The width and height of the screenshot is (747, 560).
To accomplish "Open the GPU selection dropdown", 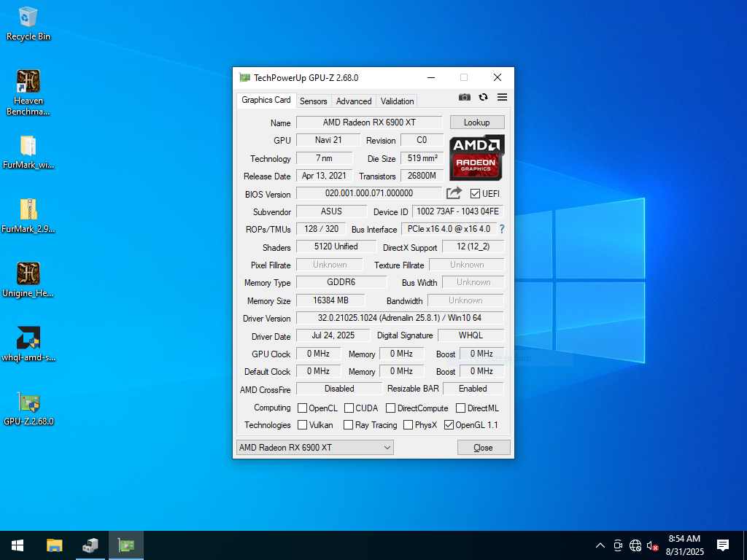I will click(315, 447).
